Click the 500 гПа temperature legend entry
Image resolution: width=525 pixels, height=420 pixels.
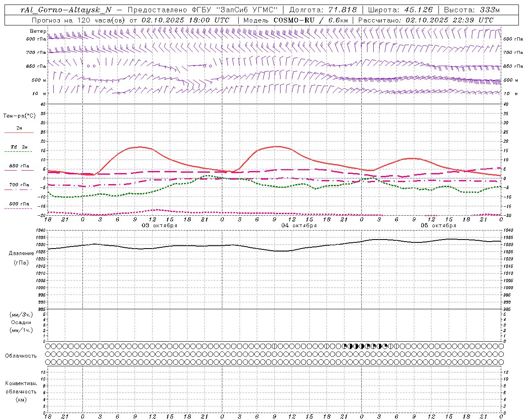19,204
